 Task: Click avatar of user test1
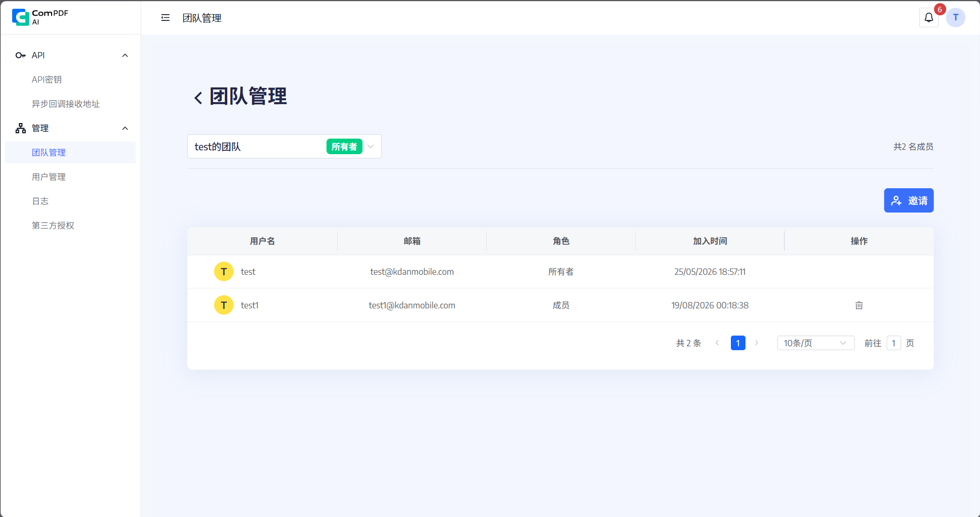[x=224, y=305]
